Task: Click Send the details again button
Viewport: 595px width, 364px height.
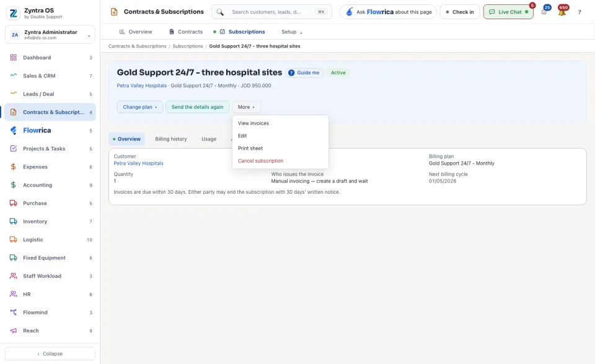Action: 197,107
